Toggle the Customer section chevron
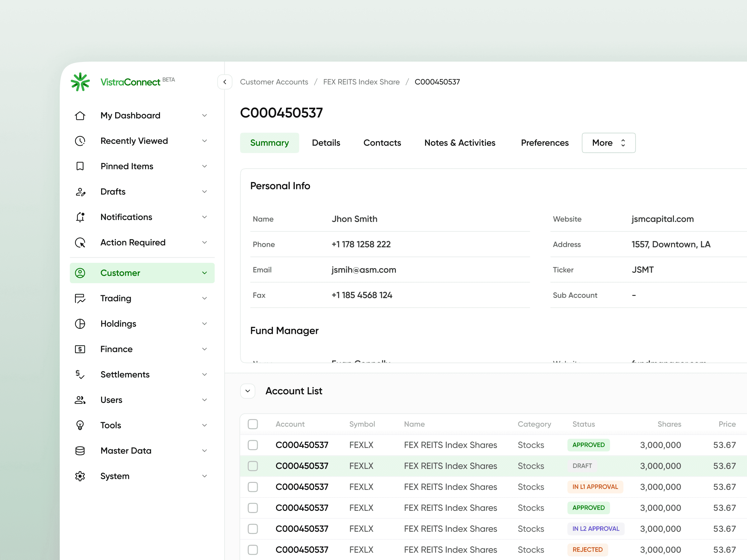Viewport: 747px width, 560px height. pos(205,273)
